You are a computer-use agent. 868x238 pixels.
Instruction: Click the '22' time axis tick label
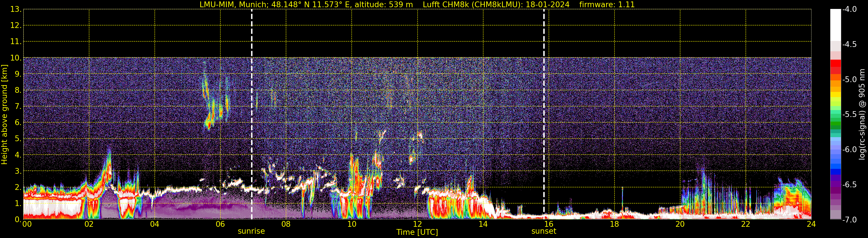746,224
